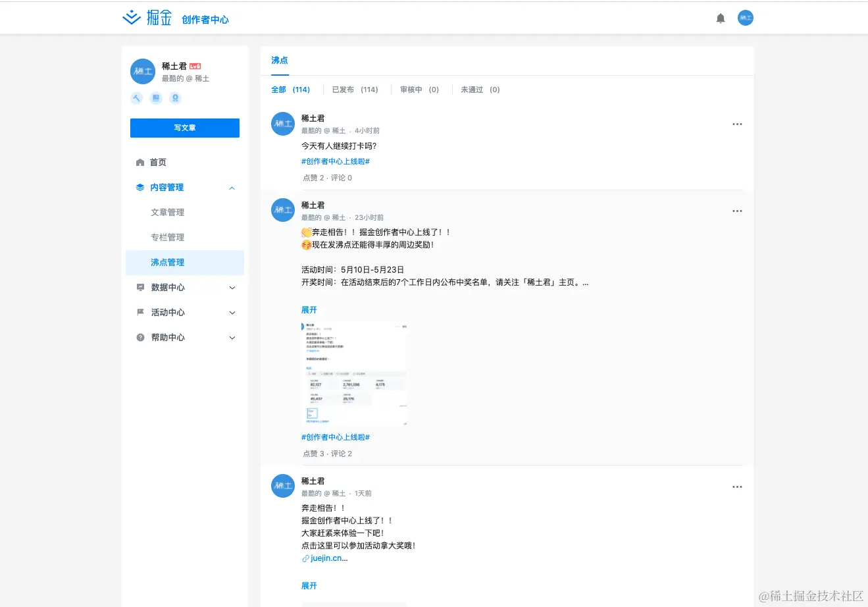Viewport: 868px width, 607px height.
Task: Click the avatar on the 4小时前 post
Action: (283, 124)
